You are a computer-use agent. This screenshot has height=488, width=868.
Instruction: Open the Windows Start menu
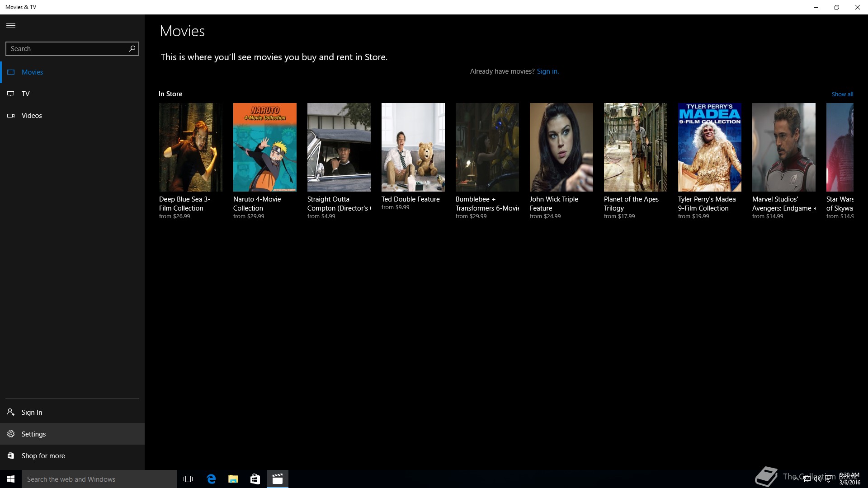pyautogui.click(x=11, y=479)
